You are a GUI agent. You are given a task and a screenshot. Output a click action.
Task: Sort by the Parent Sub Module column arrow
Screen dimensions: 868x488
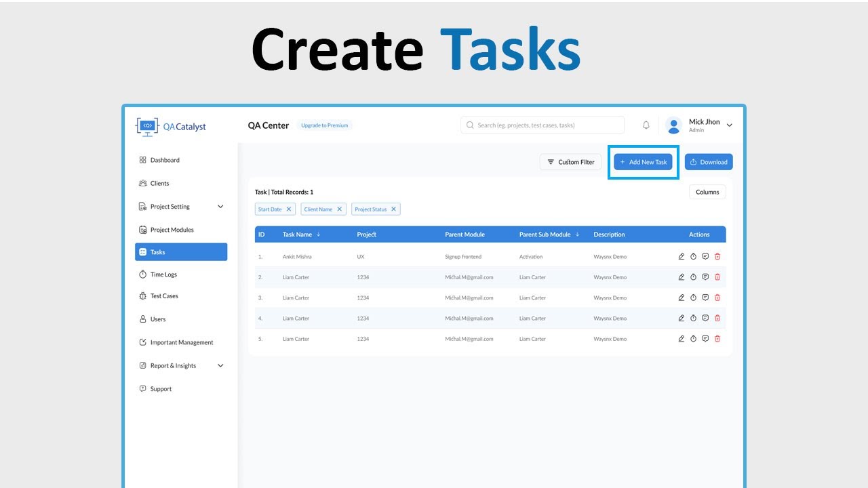[x=578, y=235]
